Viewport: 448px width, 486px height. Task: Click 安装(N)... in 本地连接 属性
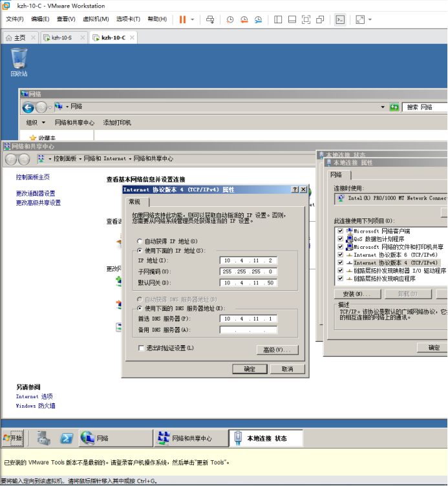point(357,294)
